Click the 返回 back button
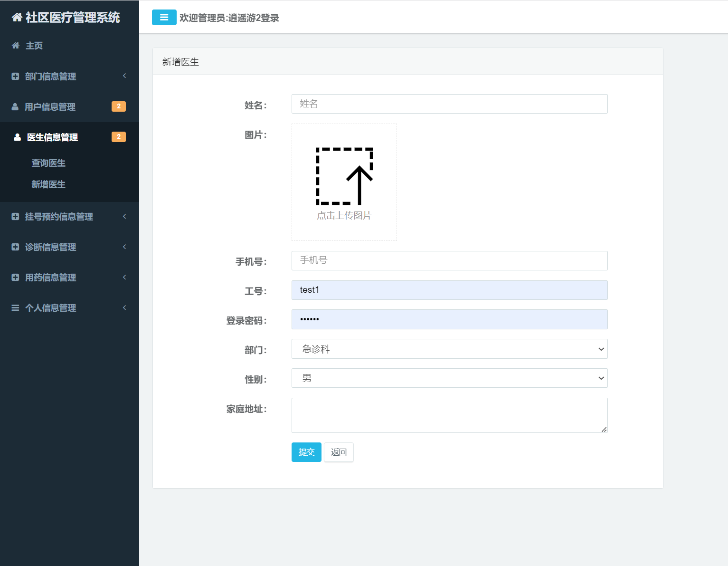 [339, 452]
